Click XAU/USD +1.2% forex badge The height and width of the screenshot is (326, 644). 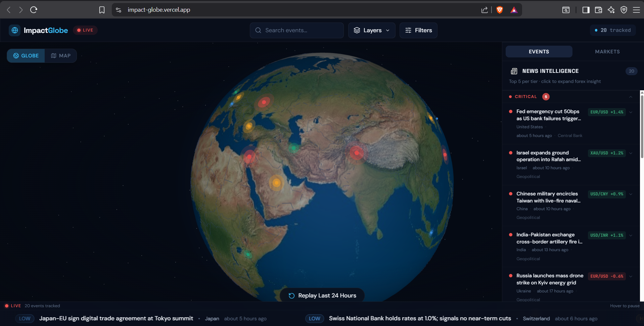click(x=607, y=153)
